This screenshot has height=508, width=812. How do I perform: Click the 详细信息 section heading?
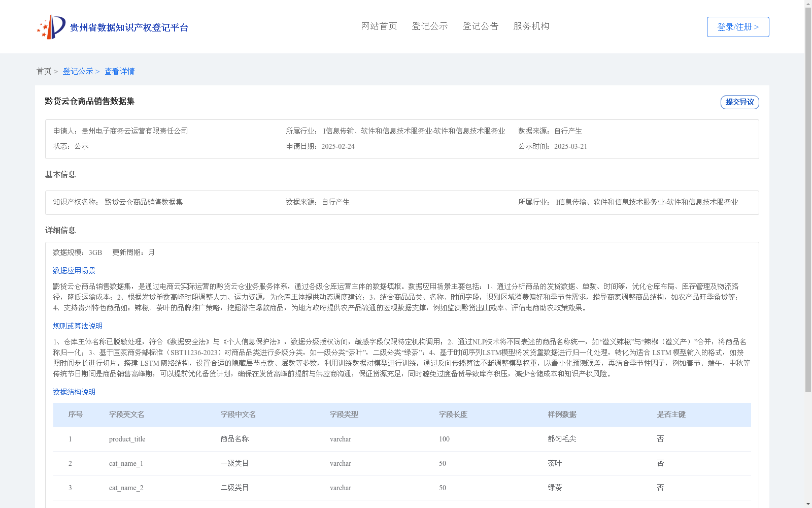tap(60, 230)
